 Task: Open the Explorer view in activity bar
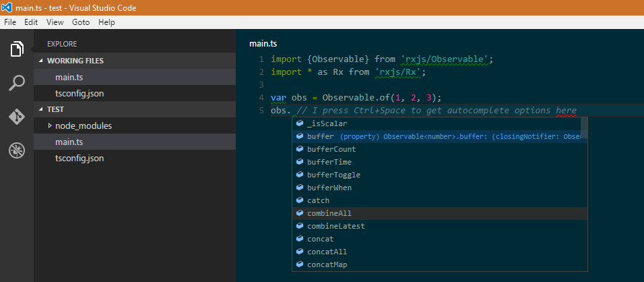point(17,49)
